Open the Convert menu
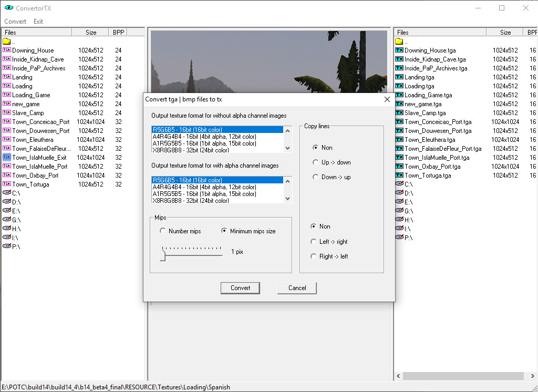 click(15, 22)
